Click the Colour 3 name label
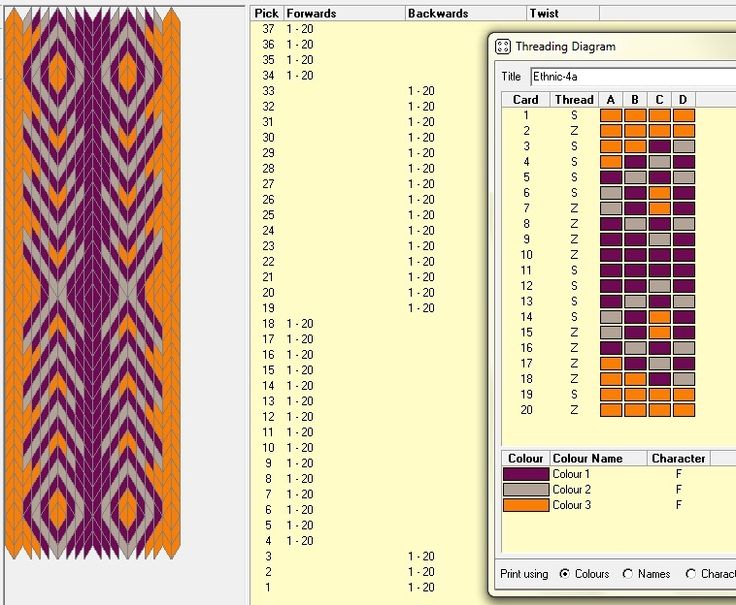 [571, 505]
